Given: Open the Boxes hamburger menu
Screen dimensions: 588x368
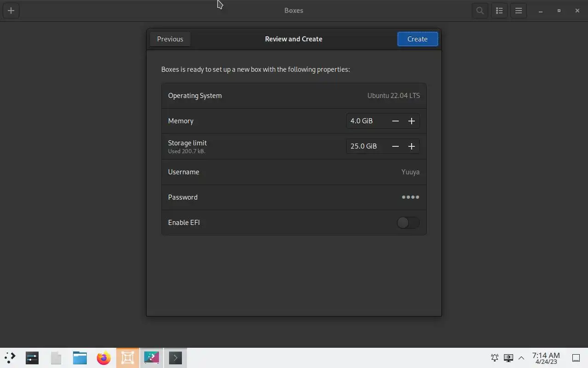Looking at the screenshot, I should pyautogui.click(x=519, y=11).
